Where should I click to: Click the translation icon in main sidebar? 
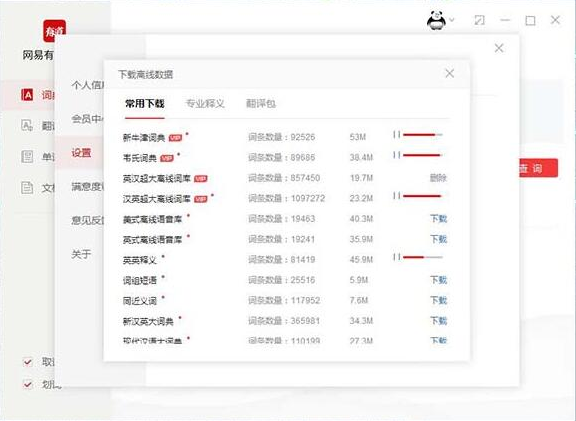27,126
